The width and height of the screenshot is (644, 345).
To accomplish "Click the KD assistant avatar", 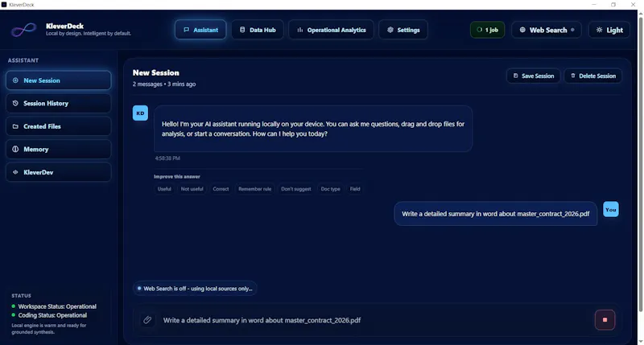I will [140, 113].
